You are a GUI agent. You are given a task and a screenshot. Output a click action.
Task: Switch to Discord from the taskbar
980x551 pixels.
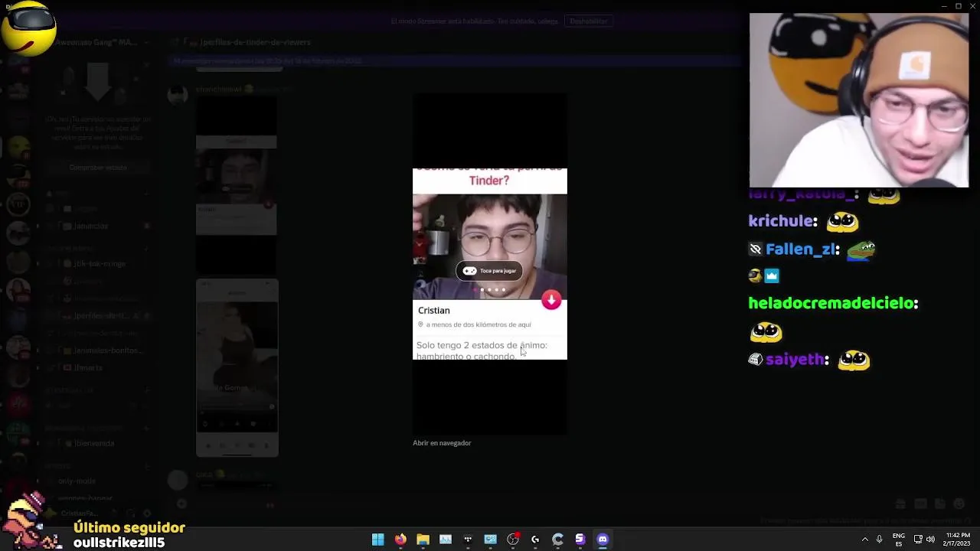(603, 540)
